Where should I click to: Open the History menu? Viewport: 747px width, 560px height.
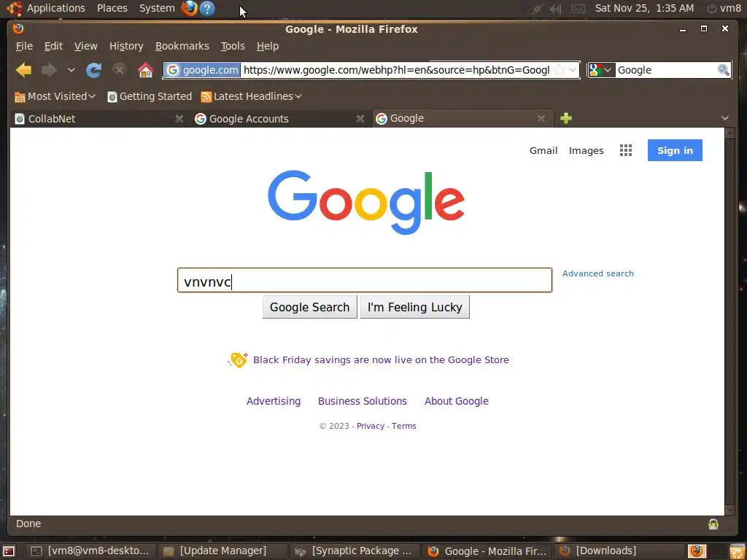[x=126, y=46]
